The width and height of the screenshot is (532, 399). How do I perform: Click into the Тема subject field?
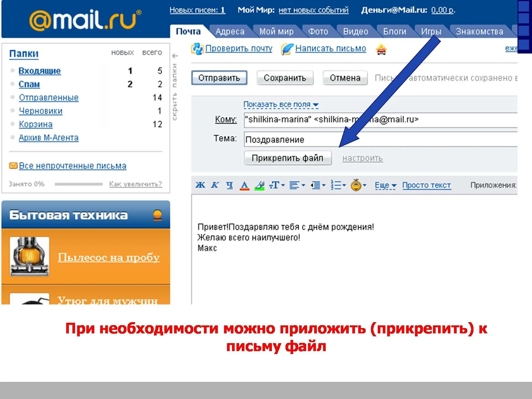(381, 139)
